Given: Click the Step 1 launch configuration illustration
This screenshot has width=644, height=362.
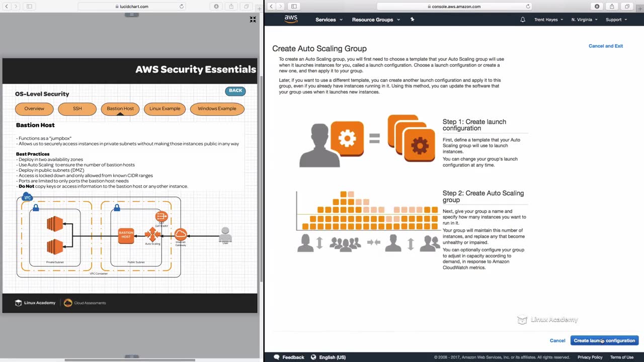Looking at the screenshot, I should (x=367, y=141).
